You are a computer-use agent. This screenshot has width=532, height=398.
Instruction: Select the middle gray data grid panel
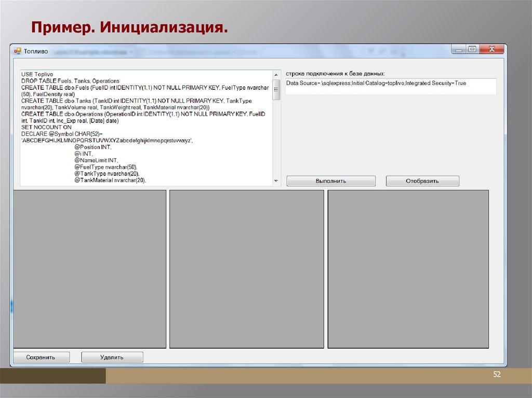click(x=247, y=269)
